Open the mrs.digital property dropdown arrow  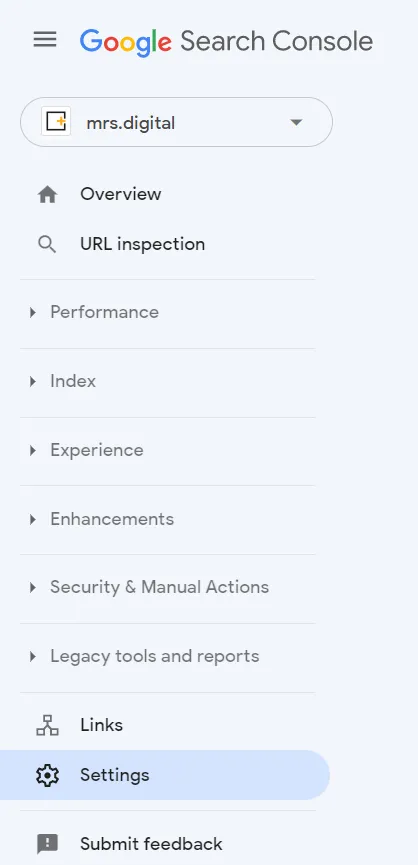(296, 122)
